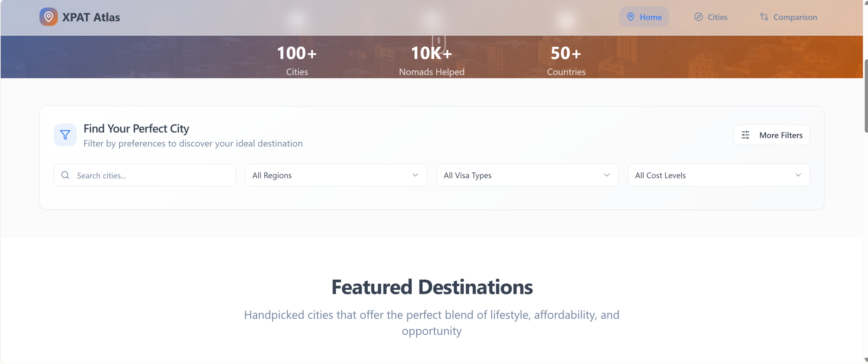
Task: Expand the All Visa Types dropdown
Action: coord(527,175)
